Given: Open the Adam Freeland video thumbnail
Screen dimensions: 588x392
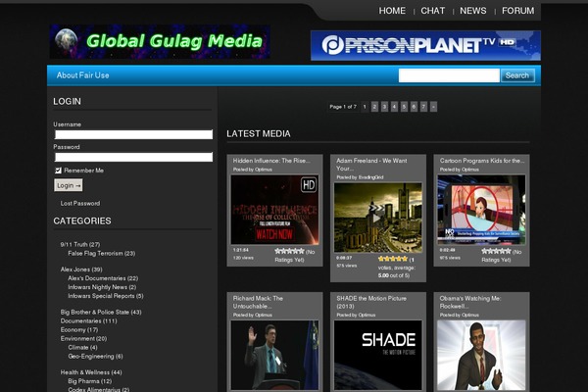Looking at the screenshot, I should pyautogui.click(x=378, y=218).
